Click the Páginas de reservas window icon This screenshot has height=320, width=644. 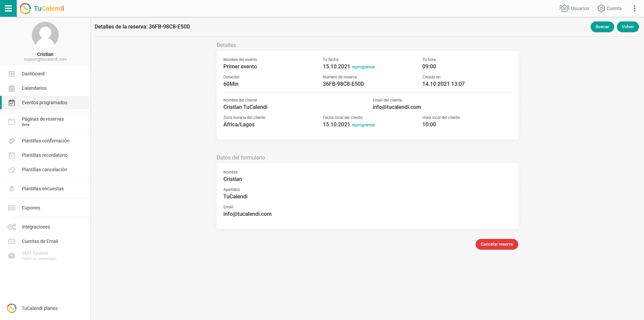pyautogui.click(x=12, y=122)
